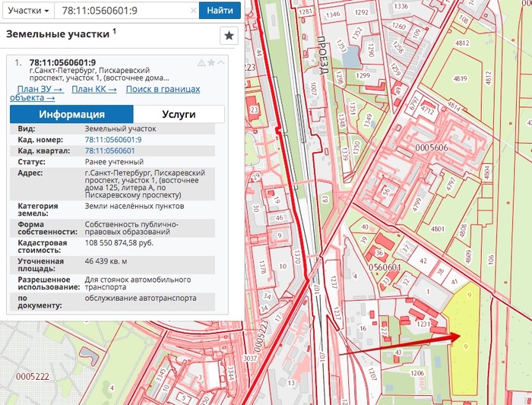Open the План КК link
This screenshot has width=532, height=405.
(93, 89)
